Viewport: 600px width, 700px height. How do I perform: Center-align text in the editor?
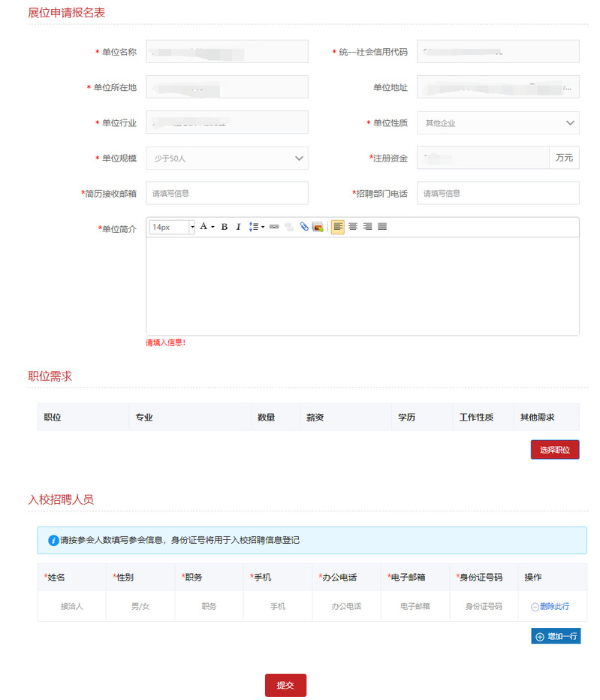coord(353,227)
